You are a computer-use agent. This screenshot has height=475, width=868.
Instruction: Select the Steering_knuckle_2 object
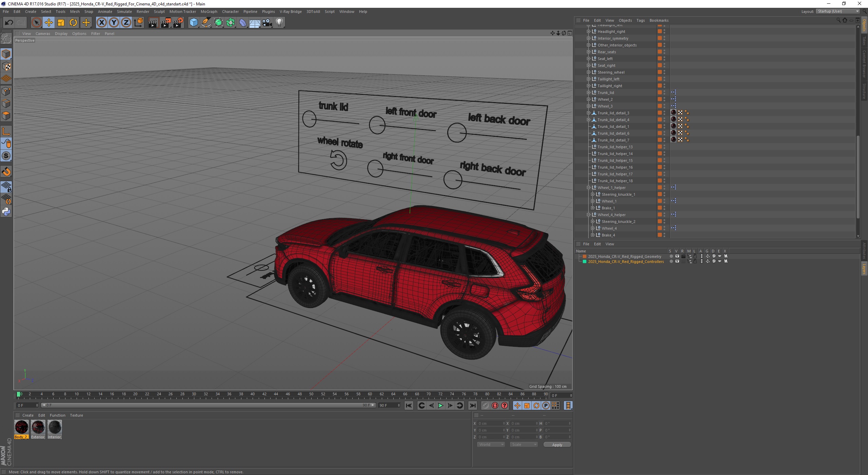pos(618,222)
